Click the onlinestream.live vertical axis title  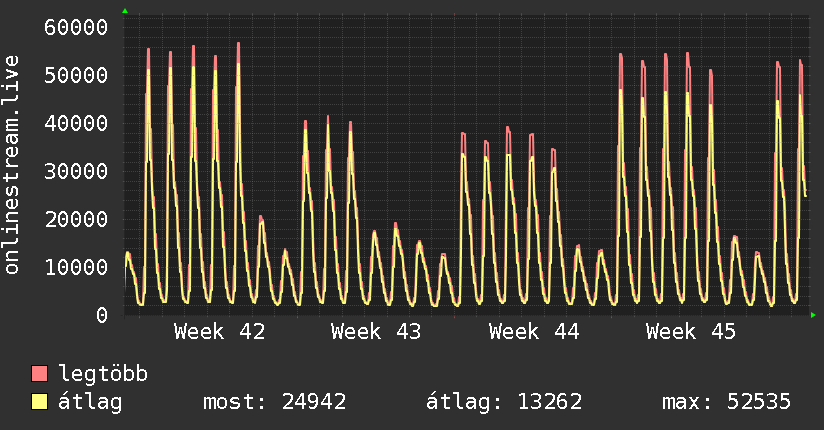click(11, 165)
